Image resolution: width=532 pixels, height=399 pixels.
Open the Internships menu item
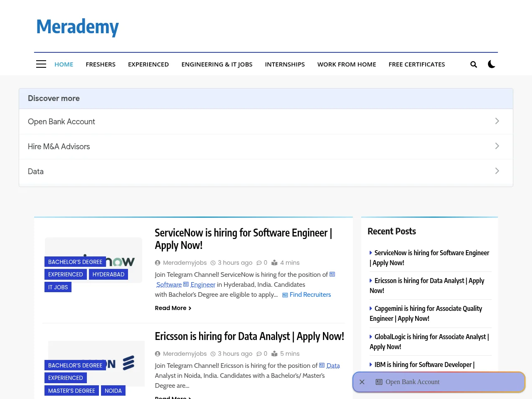(285, 64)
